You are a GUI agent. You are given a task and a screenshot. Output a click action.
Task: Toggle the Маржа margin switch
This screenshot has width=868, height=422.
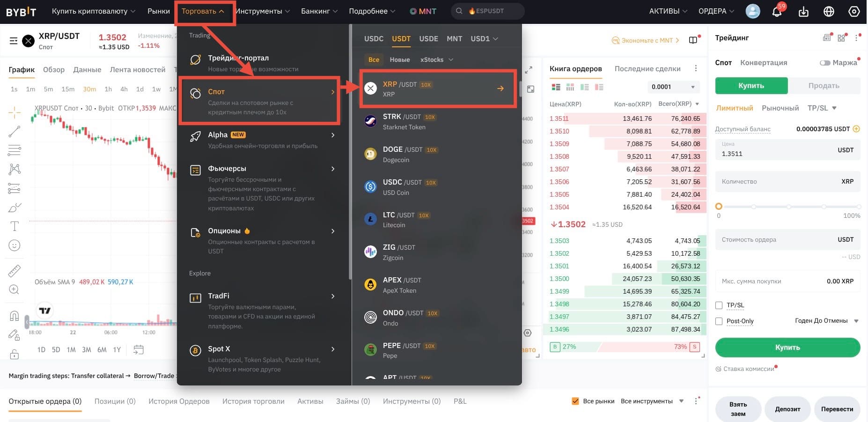[825, 63]
